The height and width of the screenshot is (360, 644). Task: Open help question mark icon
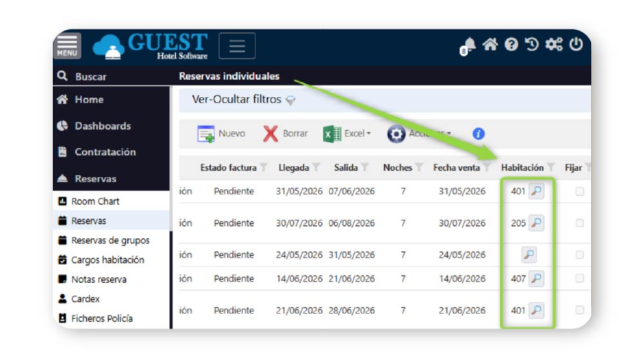[511, 44]
